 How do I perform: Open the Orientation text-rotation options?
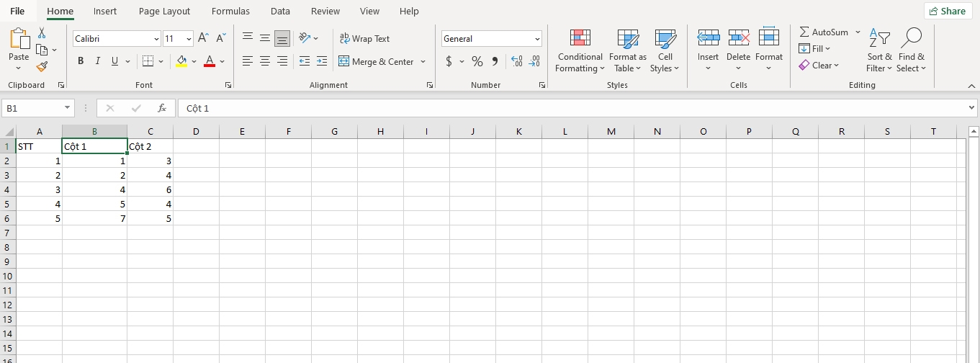coord(308,38)
